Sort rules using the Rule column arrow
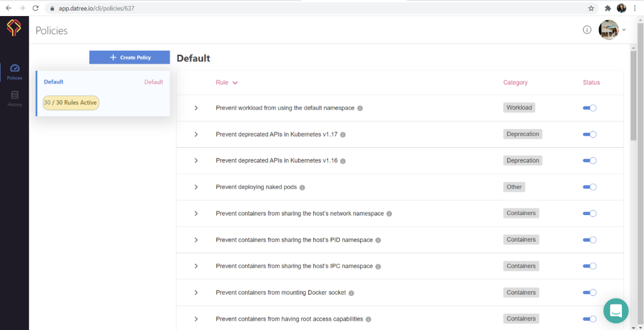Screen dimensions: 644x330 tap(235, 83)
